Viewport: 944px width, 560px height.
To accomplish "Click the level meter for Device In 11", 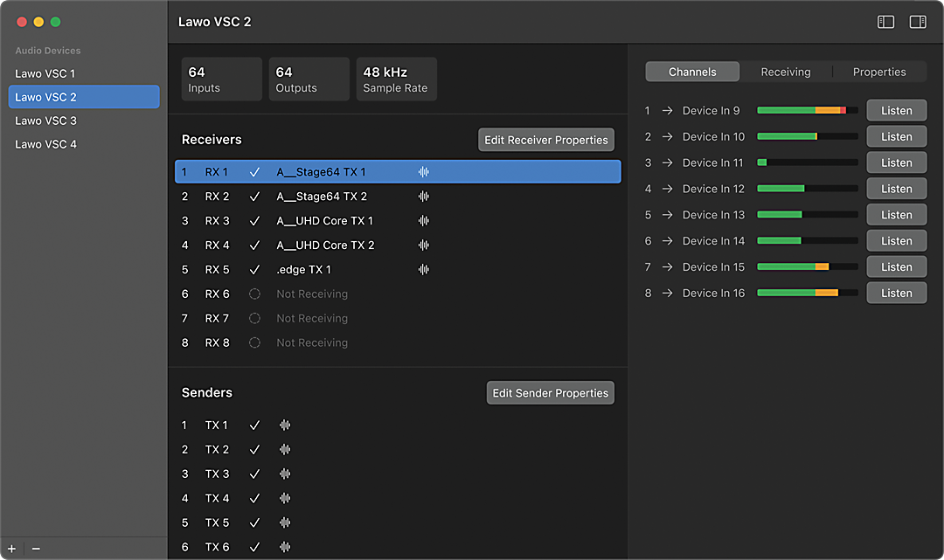I will click(x=808, y=162).
